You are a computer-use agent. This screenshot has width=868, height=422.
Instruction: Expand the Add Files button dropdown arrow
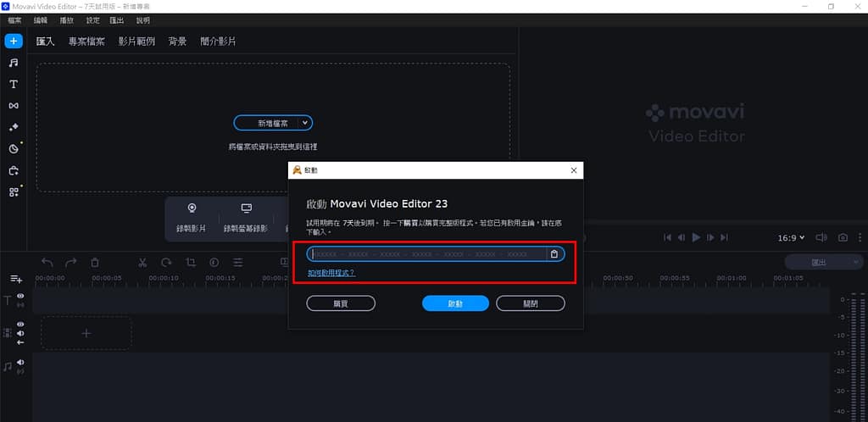305,123
